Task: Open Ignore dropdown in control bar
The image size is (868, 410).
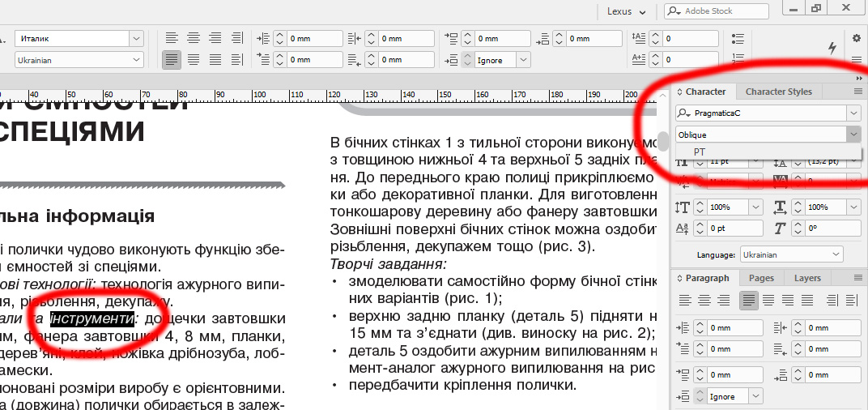Action: tap(523, 60)
